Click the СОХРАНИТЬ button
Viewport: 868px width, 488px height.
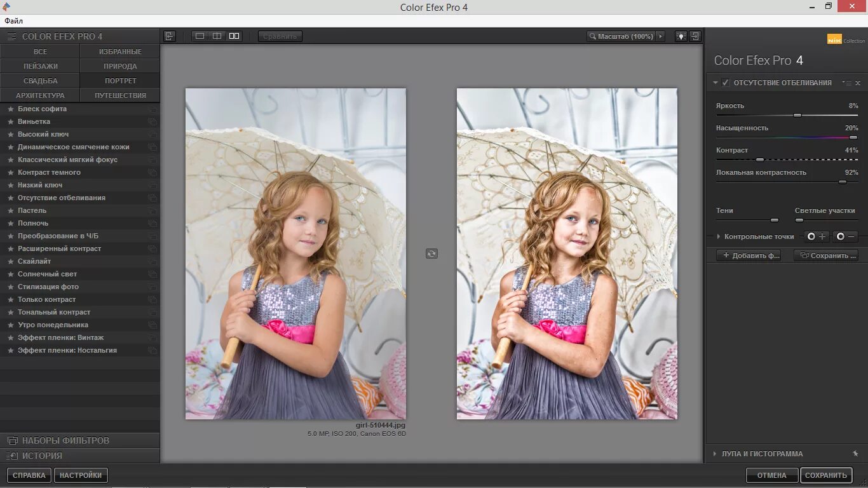pos(826,475)
